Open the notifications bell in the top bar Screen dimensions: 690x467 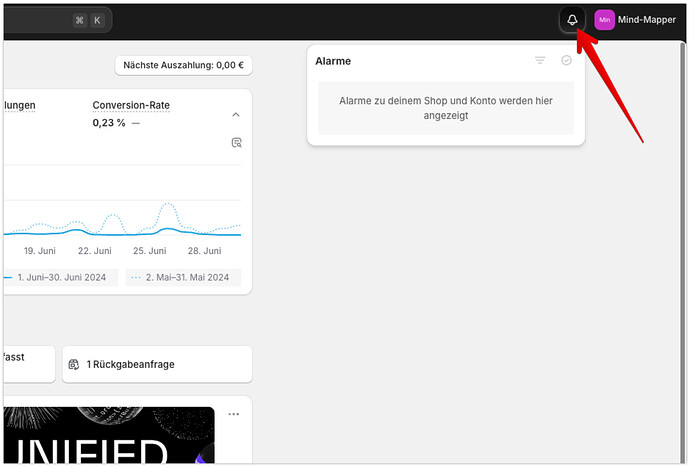pos(572,20)
